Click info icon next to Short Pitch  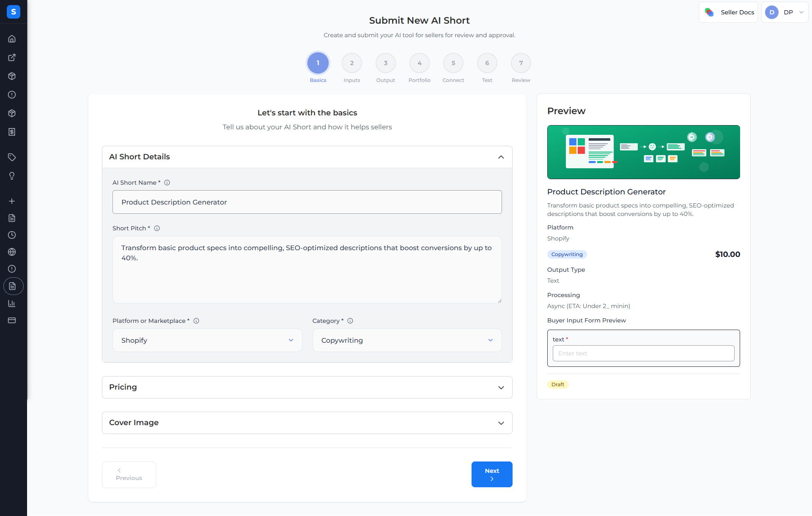[157, 228]
